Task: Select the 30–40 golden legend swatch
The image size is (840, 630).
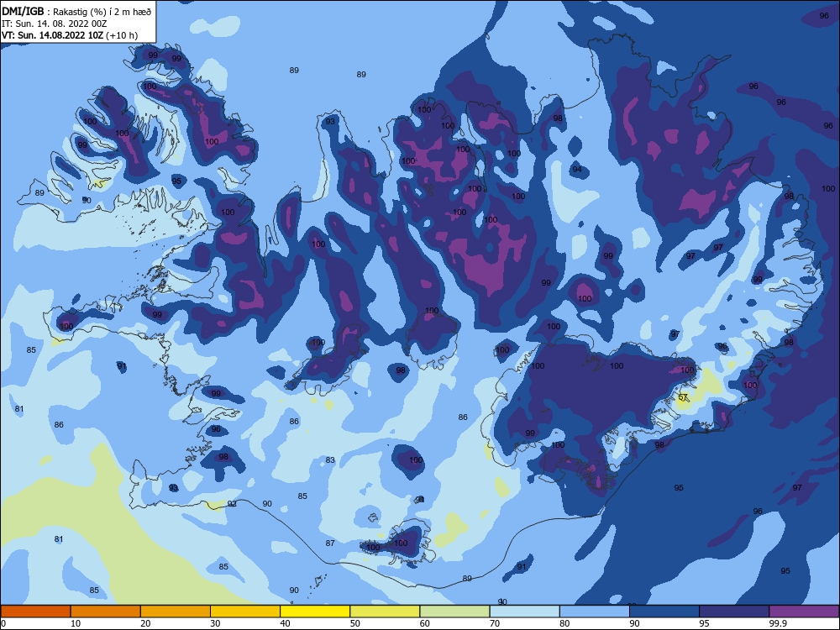Action: point(245,612)
